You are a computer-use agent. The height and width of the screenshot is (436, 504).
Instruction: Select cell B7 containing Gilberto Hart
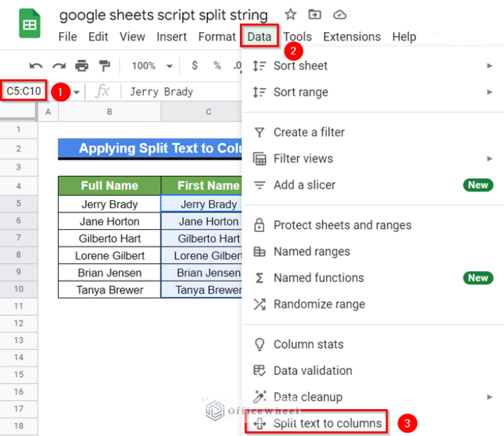(x=110, y=238)
